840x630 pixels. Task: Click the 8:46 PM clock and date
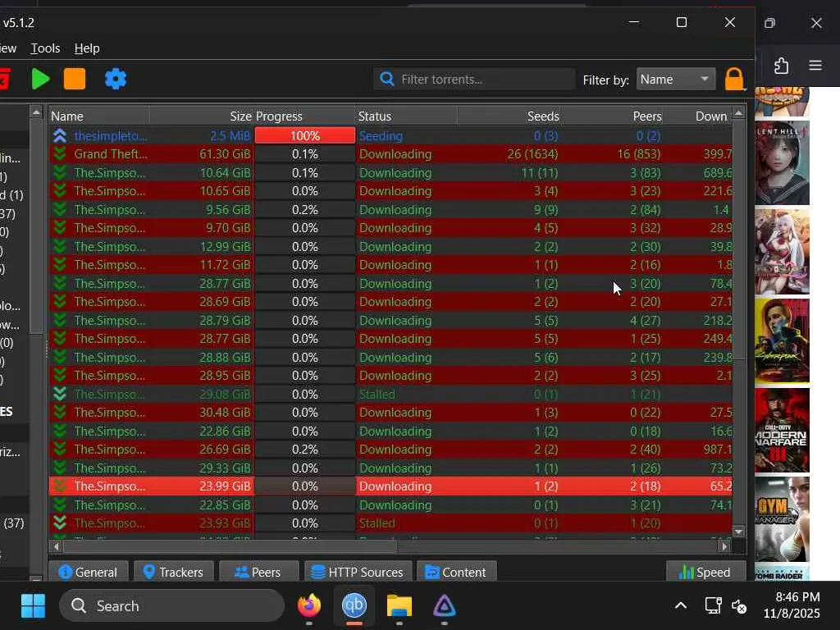point(792,605)
